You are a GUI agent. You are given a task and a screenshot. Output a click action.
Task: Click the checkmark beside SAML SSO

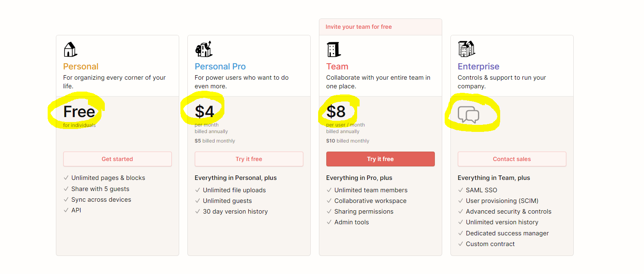point(461,190)
